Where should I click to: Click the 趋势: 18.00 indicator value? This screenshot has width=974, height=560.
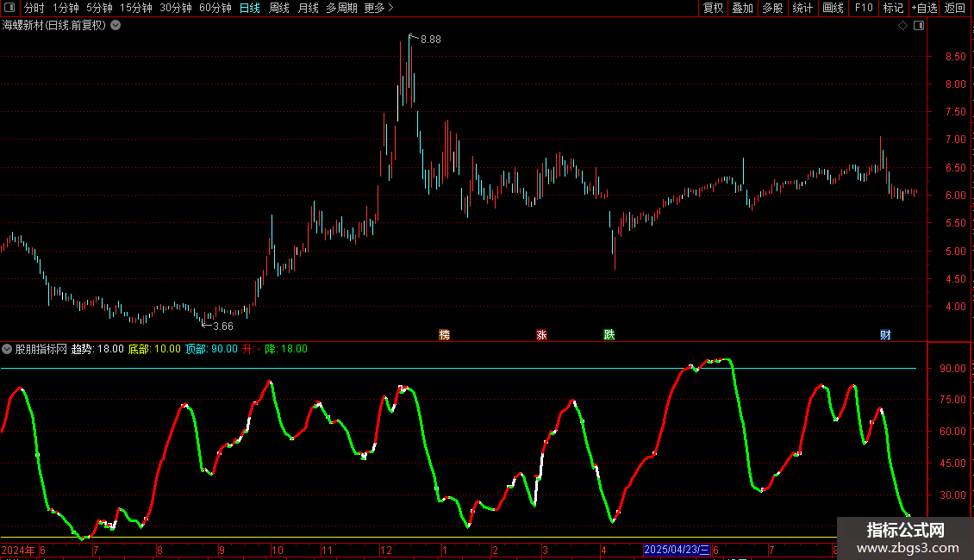[97, 349]
